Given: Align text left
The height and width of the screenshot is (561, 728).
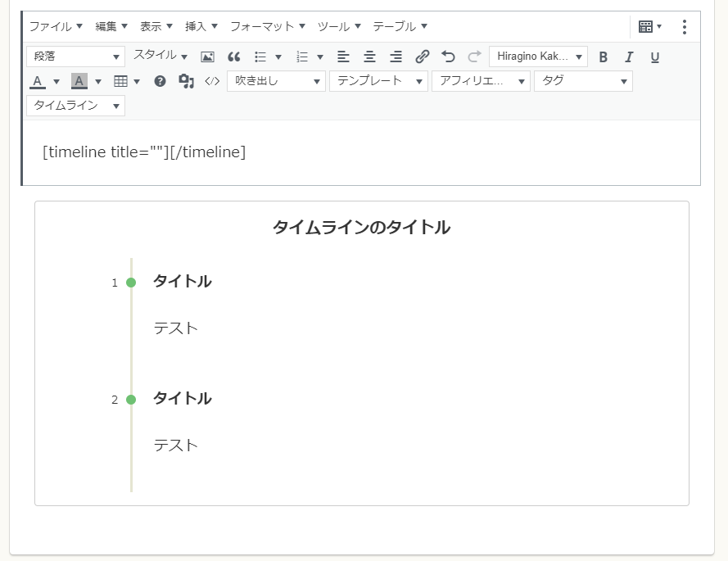Looking at the screenshot, I should [x=343, y=57].
